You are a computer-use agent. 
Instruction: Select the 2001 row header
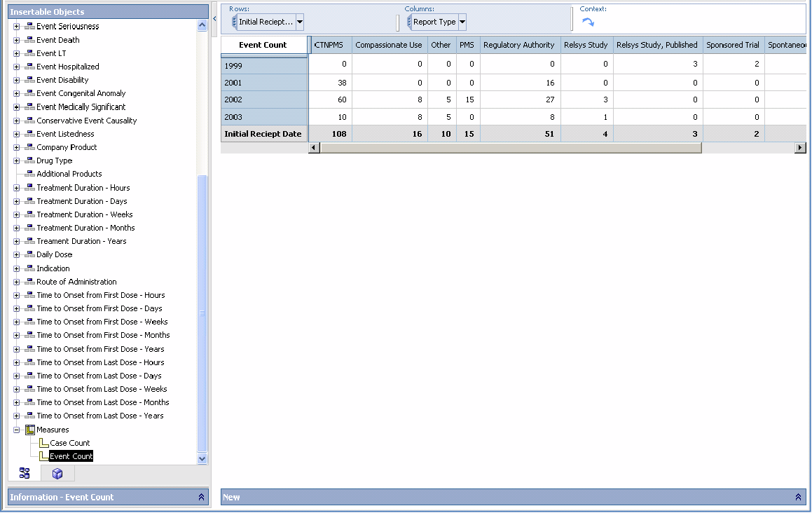(265, 83)
